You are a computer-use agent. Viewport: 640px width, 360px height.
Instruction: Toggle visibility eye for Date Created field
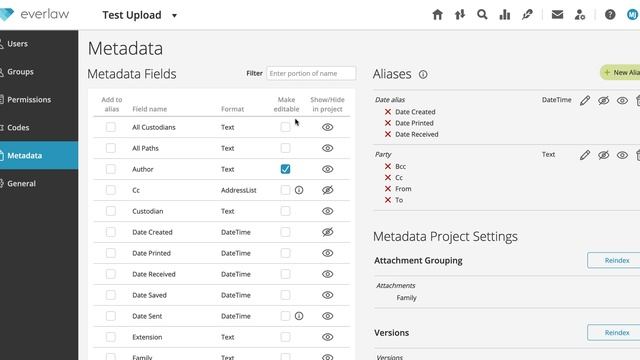[x=327, y=232]
